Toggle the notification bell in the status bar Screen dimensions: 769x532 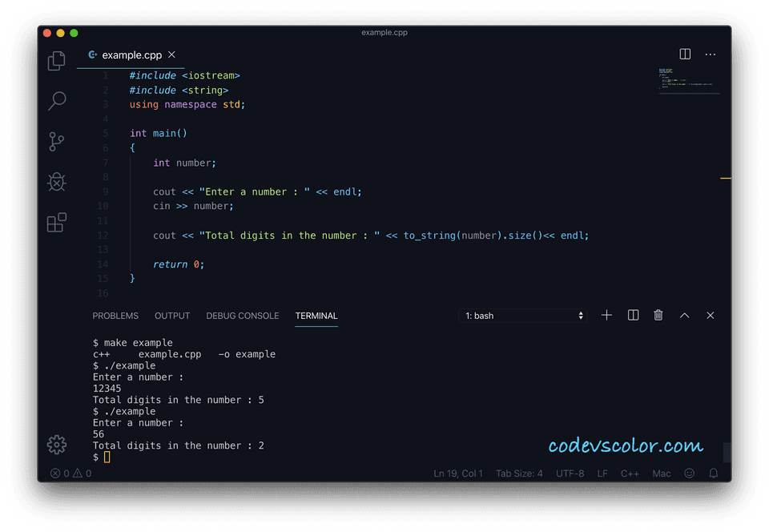pyautogui.click(x=713, y=473)
